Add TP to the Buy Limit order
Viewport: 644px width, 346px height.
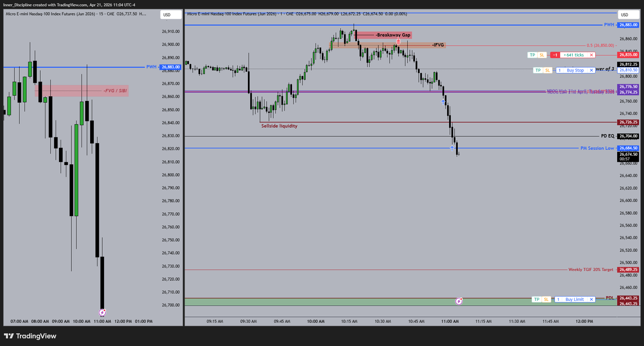point(537,299)
